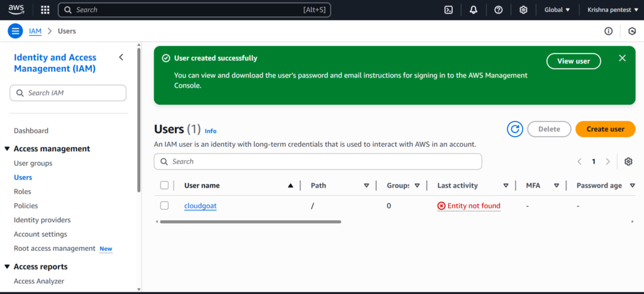The width and height of the screenshot is (644, 294).
Task: Collapse the IAM sidebar with chevron
Action: click(x=121, y=57)
